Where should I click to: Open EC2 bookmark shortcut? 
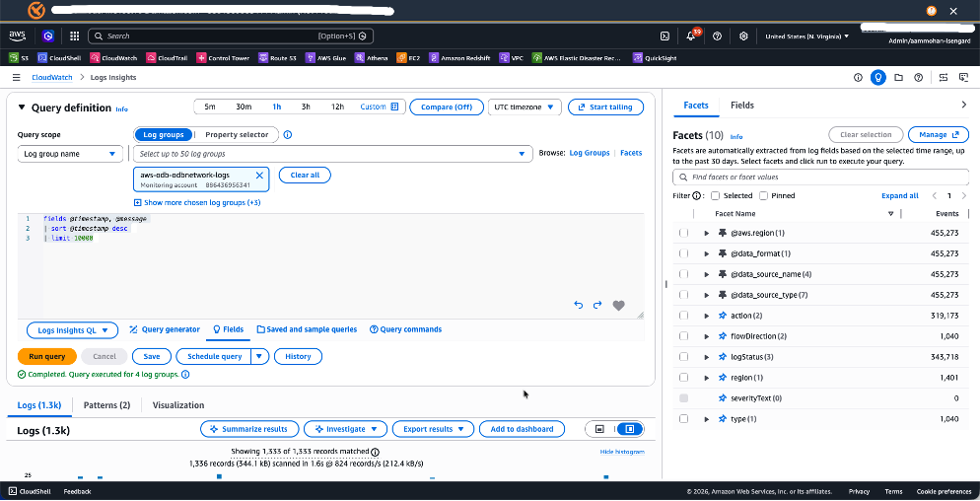pyautogui.click(x=409, y=58)
